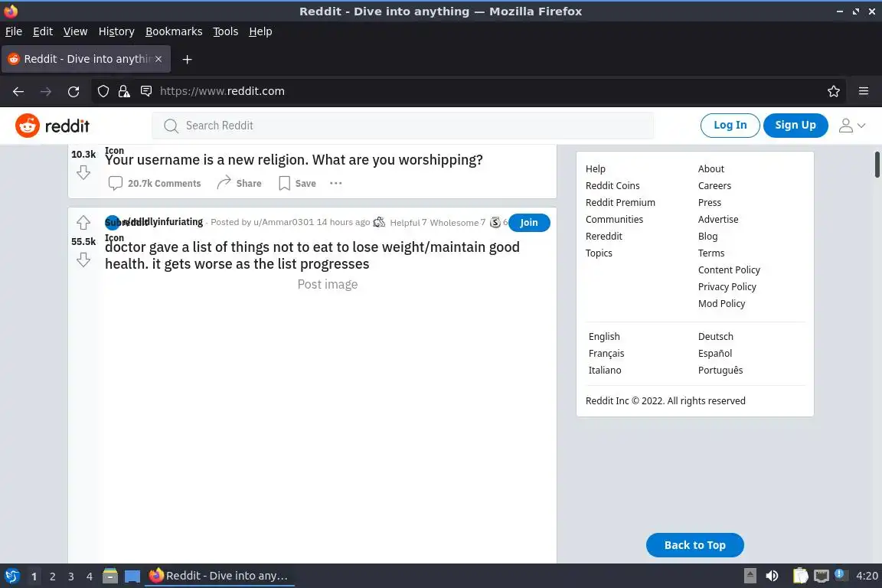Open a new tab with the plus icon
Screen dimensions: 882x588
[x=188, y=59]
